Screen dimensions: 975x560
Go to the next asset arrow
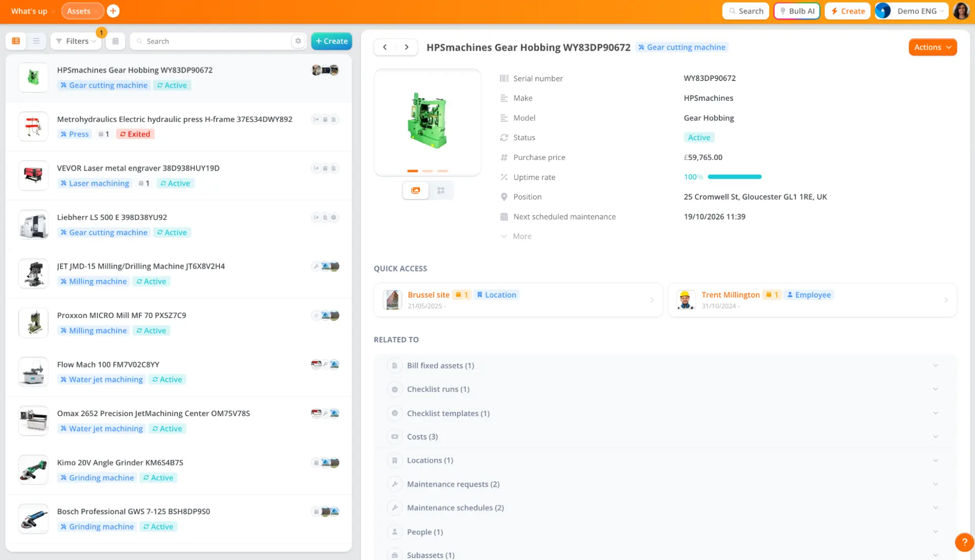click(406, 47)
